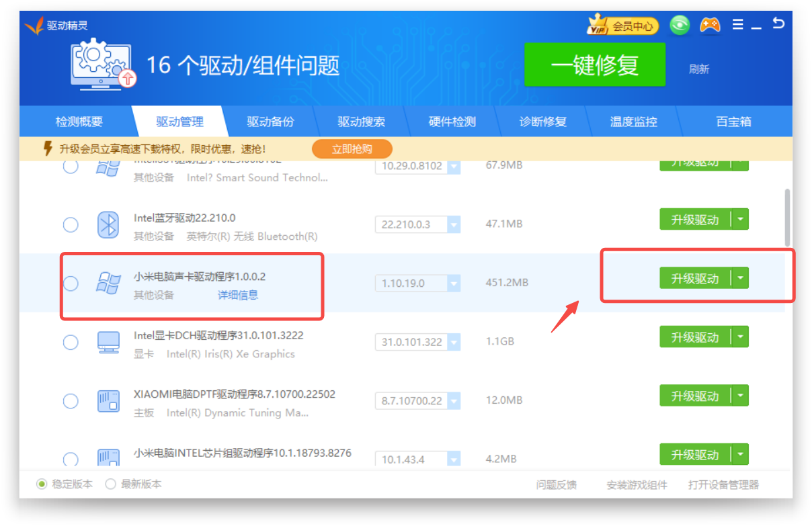Click the motherboard icon for XIAOMI电脑DPTF驱动
Viewport: 812px width, 526px height.
coord(108,401)
